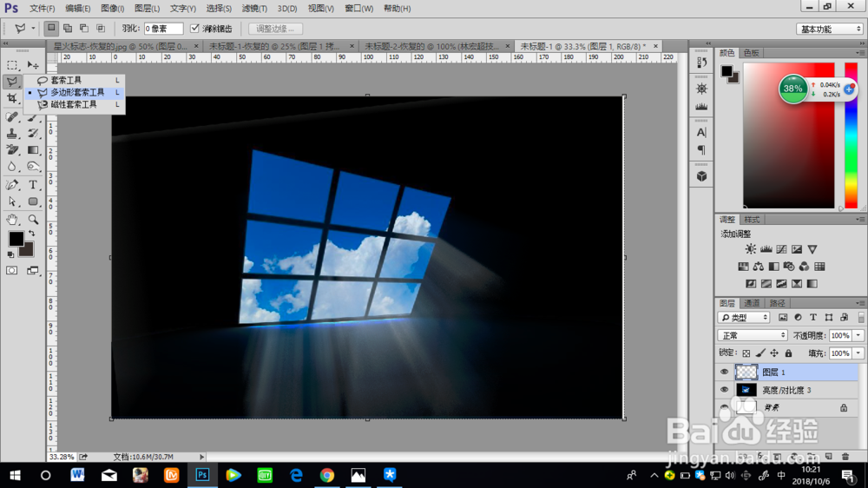Open the 3D panel cube icon
Image resolution: width=868 pixels, height=488 pixels.
point(701,176)
